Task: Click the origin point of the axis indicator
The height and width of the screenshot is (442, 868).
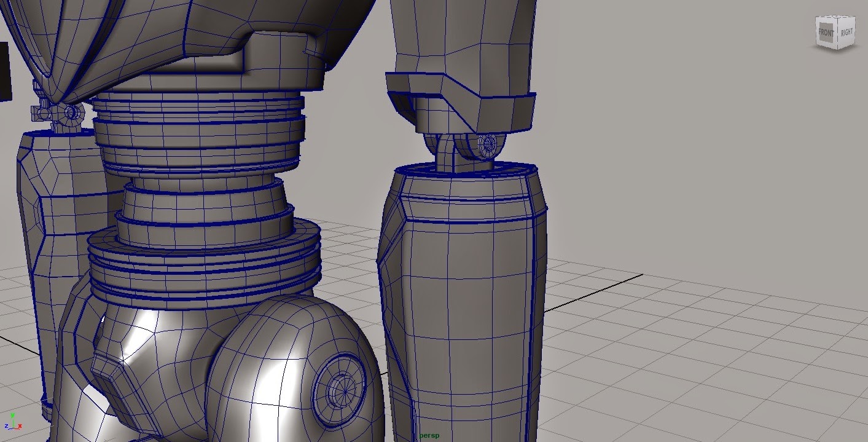Action: click(13, 428)
